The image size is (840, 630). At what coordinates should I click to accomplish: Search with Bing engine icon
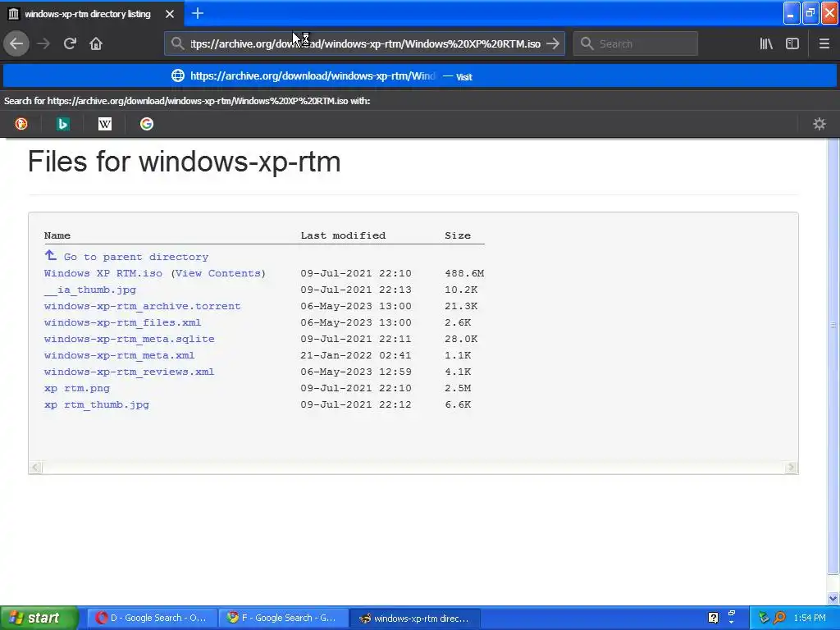[62, 124]
